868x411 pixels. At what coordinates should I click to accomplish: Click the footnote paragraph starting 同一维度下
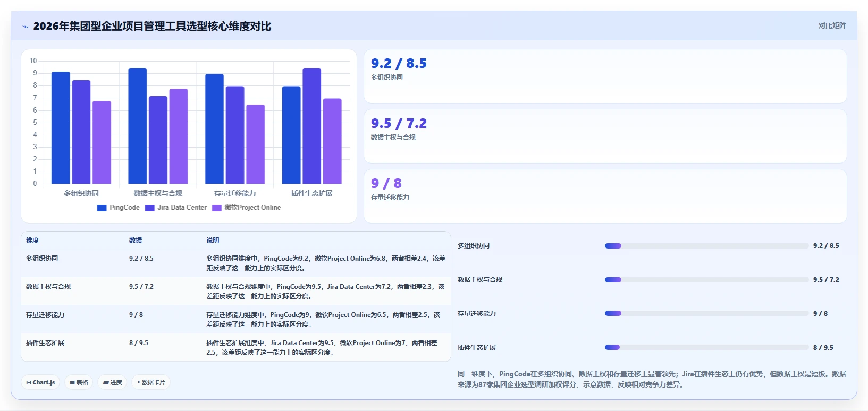coord(652,379)
